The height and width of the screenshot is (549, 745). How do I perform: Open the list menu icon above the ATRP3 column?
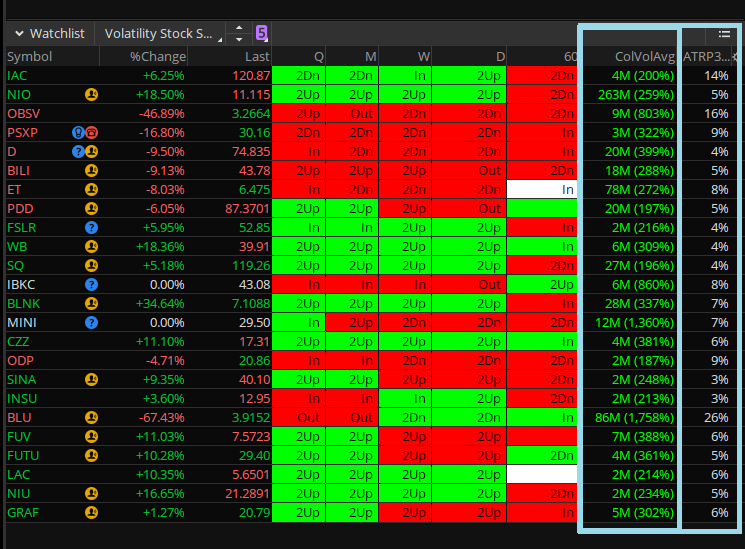point(724,34)
